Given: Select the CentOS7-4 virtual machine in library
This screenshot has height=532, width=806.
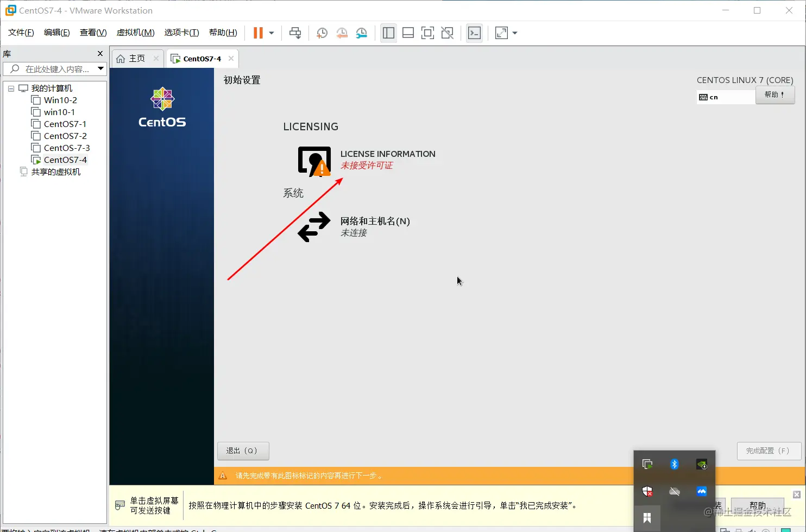Looking at the screenshot, I should point(65,160).
